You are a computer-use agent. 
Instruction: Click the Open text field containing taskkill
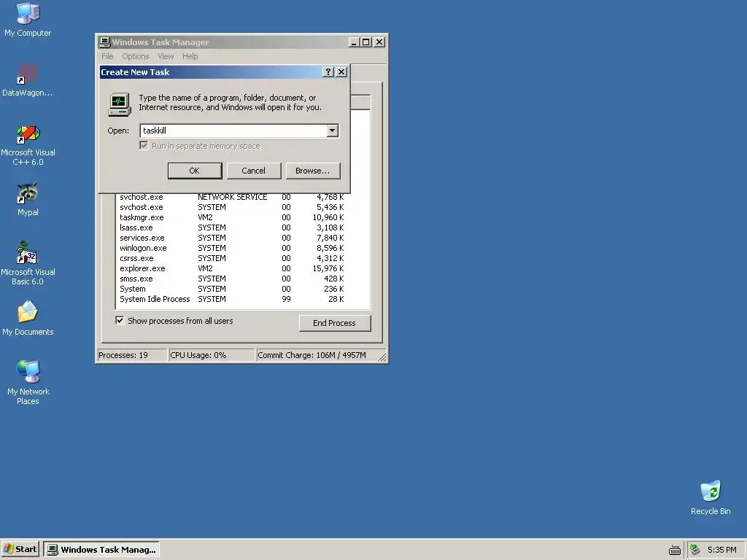point(233,131)
